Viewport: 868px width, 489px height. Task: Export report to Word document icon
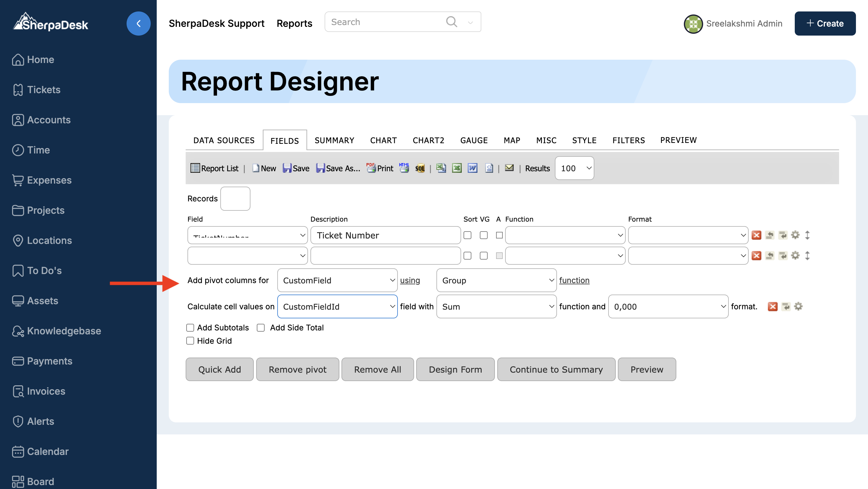[x=472, y=168]
